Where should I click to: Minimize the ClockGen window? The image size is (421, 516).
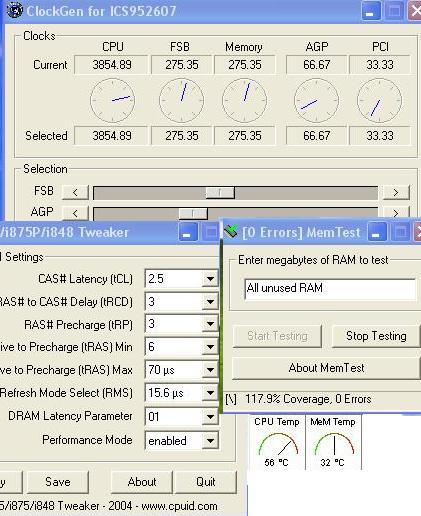coord(370,11)
